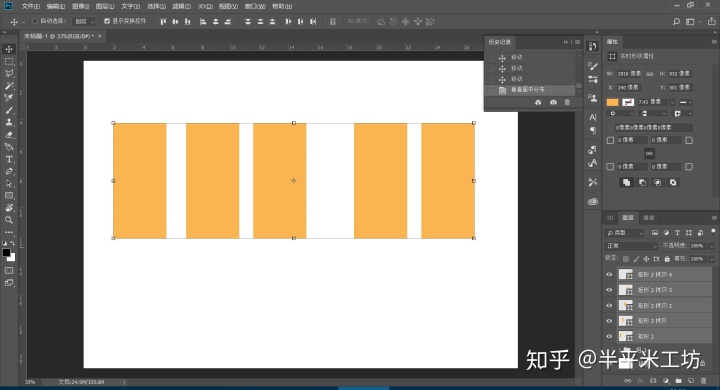Select the Brush tool
The image size is (720, 390).
(x=9, y=110)
